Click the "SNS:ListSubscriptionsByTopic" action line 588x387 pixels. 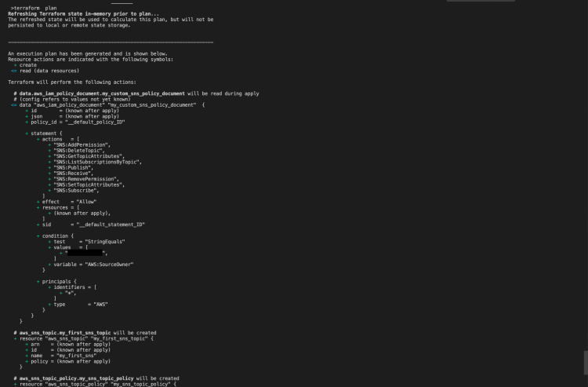pos(97,162)
